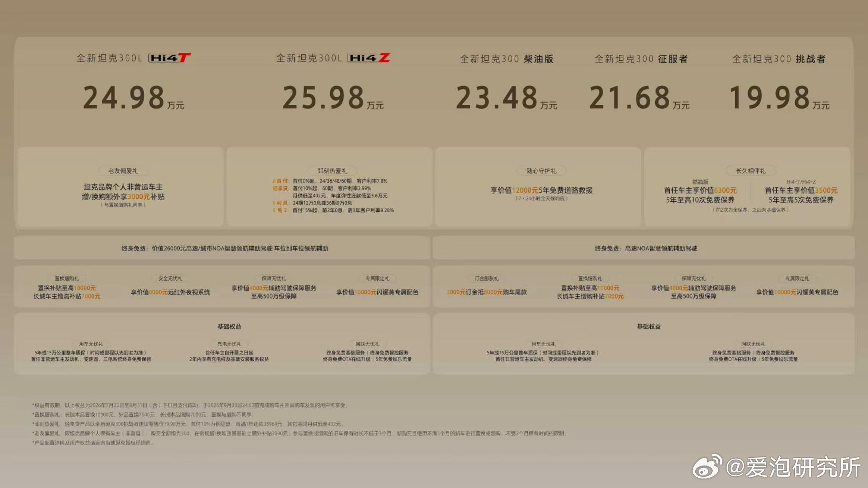Click the 充电无忧礼 label
Image resolution: width=868 pixels, height=488 pixels.
tap(229, 344)
